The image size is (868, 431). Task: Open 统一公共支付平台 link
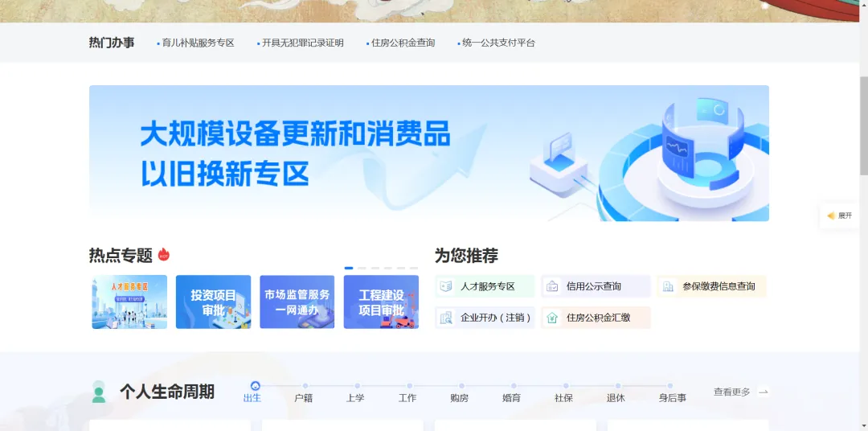pos(499,43)
